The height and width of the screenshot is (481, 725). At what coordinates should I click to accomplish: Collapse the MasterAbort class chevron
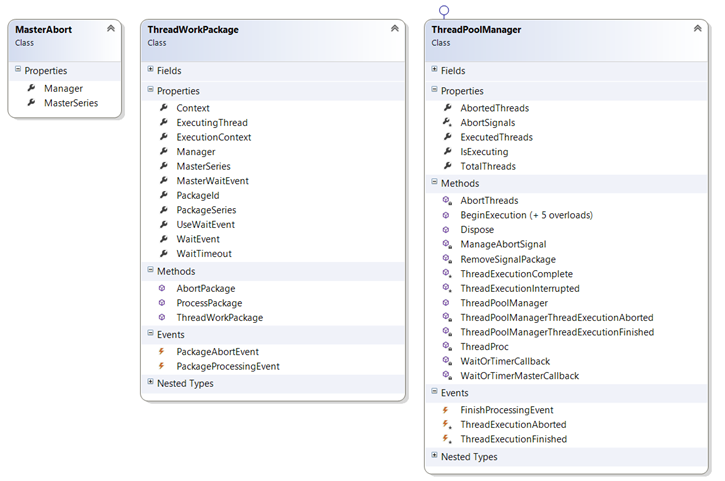point(110,29)
